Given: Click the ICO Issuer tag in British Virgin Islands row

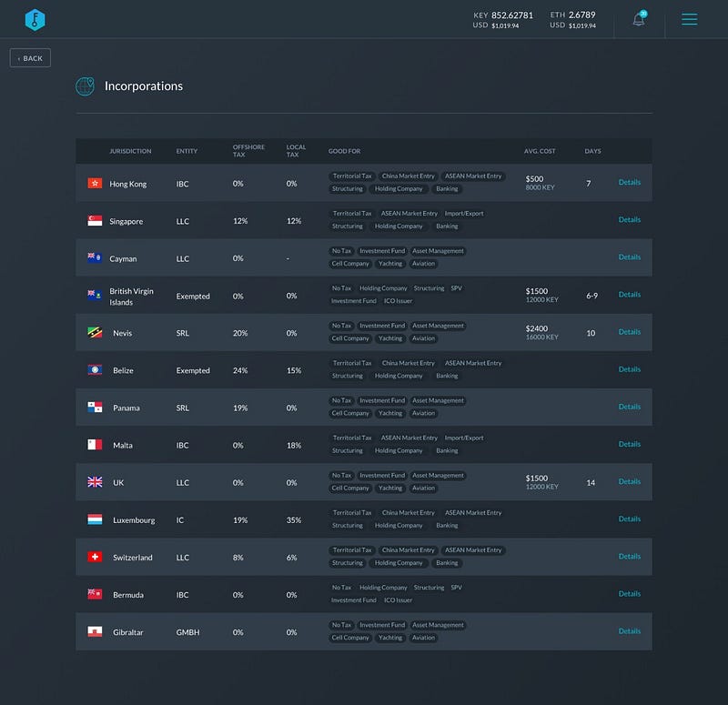Looking at the screenshot, I should point(398,301).
